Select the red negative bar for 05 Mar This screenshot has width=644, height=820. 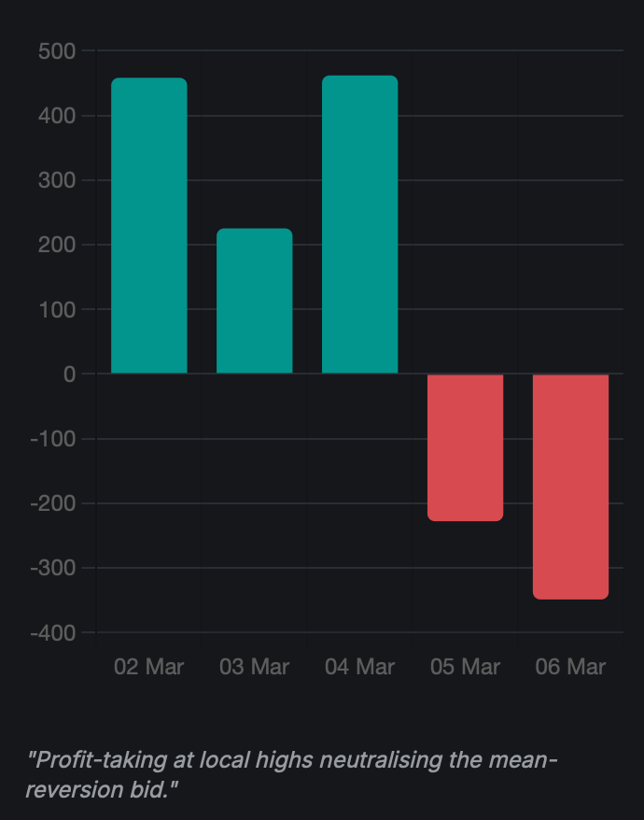(466, 447)
